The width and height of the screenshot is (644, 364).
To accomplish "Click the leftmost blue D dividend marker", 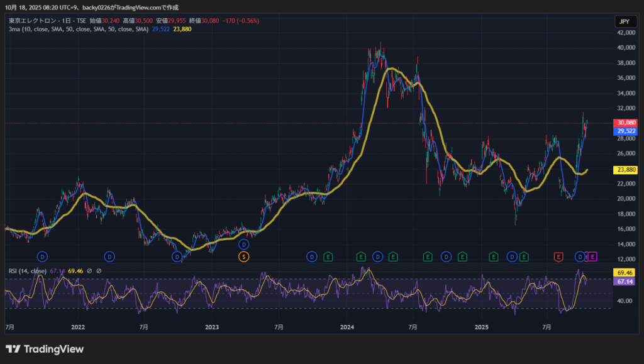I will tap(42, 256).
